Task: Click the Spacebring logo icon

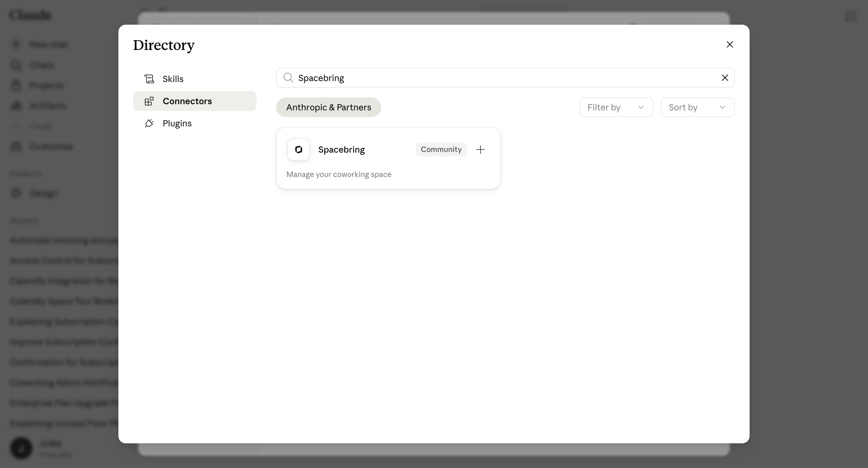Action: [x=299, y=150]
